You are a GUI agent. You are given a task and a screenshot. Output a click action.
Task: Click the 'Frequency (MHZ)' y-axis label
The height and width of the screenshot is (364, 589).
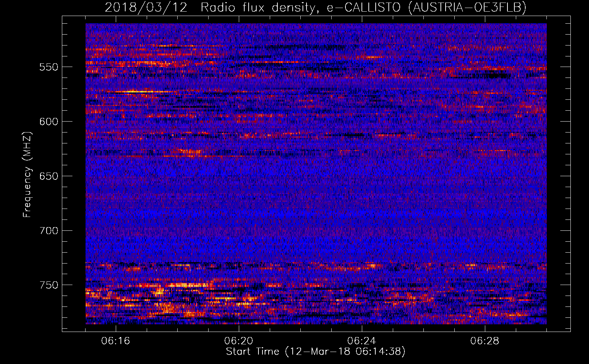(x=27, y=174)
